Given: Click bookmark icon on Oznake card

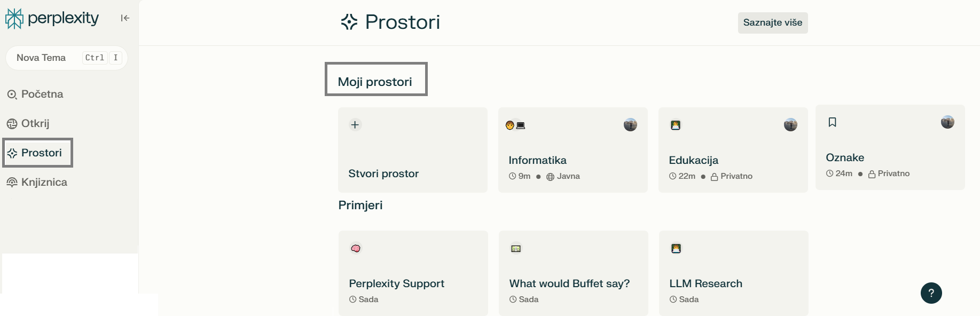Looking at the screenshot, I should click(x=832, y=122).
